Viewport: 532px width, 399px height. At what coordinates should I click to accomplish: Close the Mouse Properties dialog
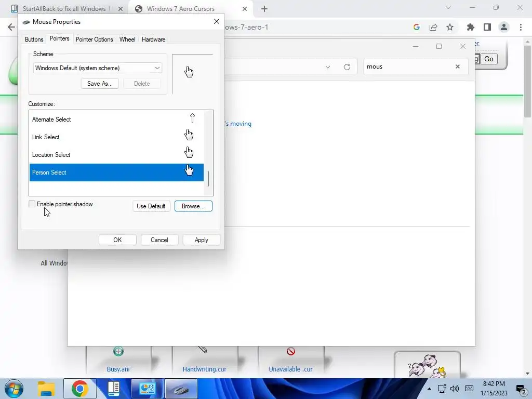click(217, 21)
